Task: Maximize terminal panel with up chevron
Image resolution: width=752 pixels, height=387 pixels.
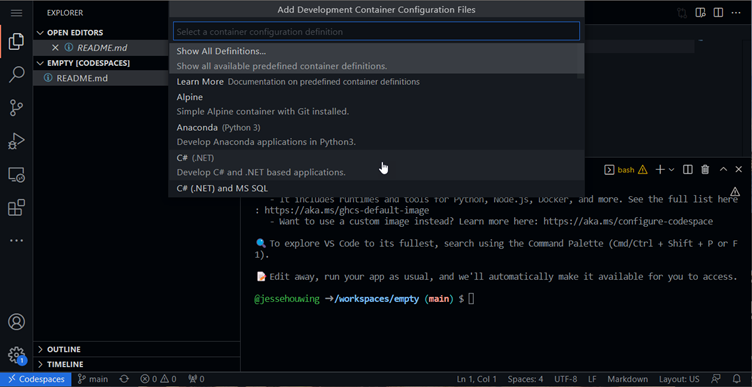Action: coord(723,169)
